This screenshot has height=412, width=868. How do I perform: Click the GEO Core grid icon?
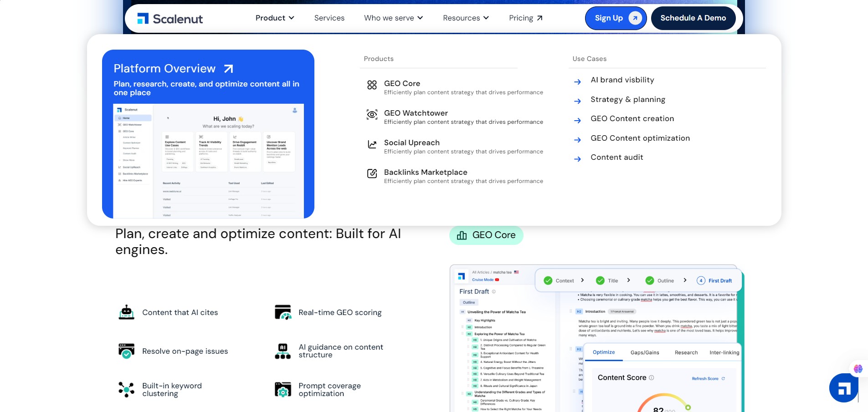pos(372,85)
